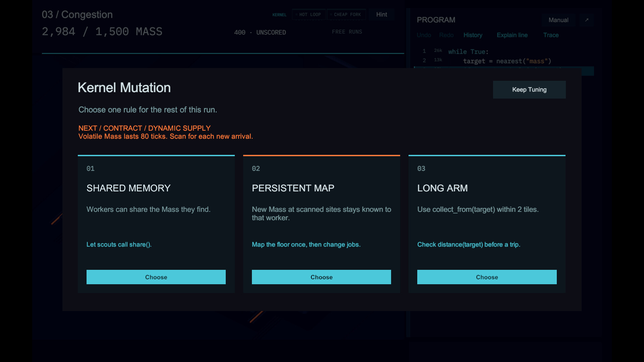Click the Keep Tuning button
The width and height of the screenshot is (644, 362).
click(x=529, y=89)
